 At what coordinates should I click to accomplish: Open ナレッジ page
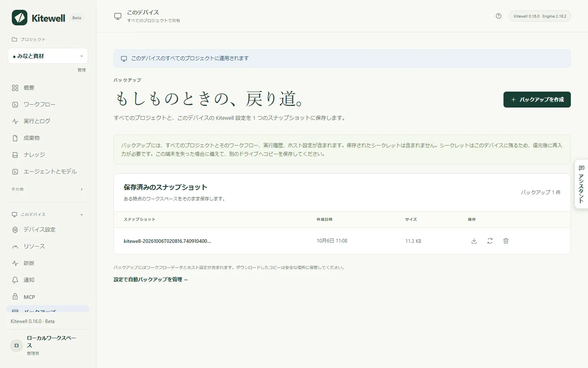pos(48,155)
